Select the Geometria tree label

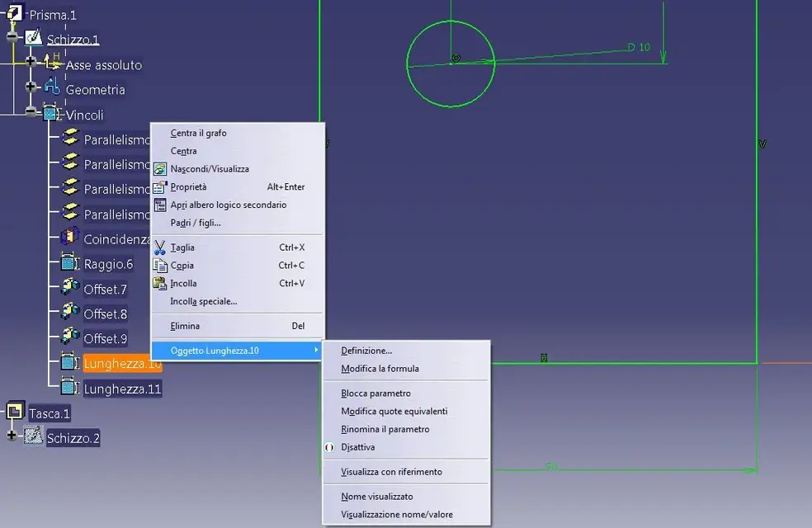[95, 90]
